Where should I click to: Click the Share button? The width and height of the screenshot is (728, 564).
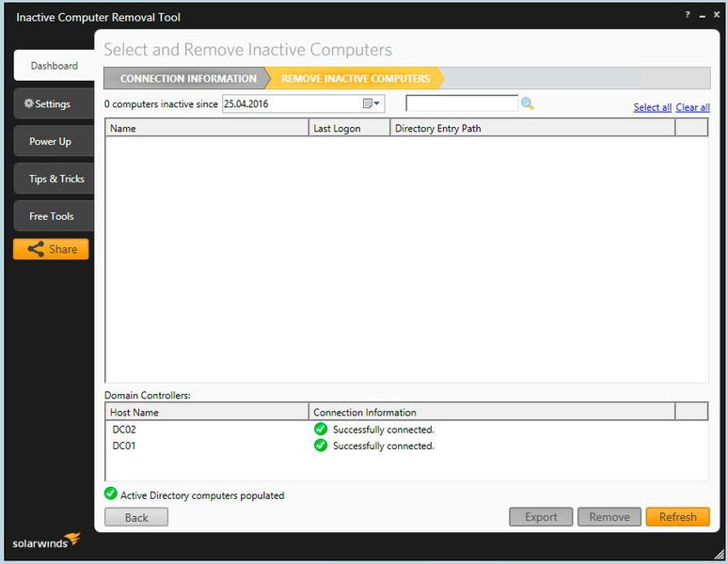click(51, 249)
